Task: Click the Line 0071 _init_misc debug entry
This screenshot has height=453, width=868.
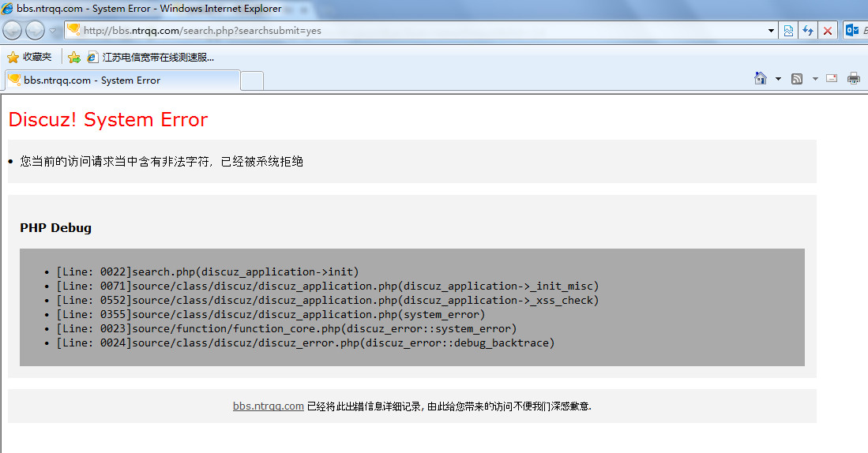Action: click(x=327, y=286)
